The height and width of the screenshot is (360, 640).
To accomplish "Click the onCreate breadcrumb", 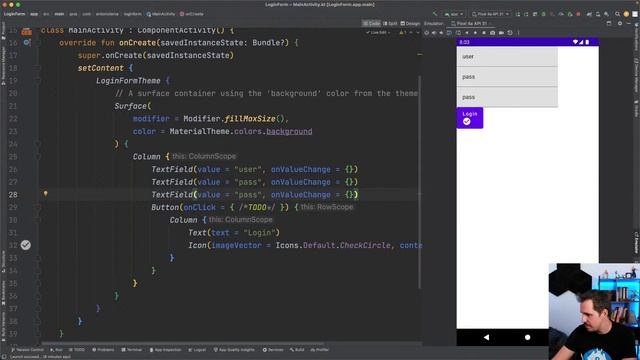I will click(x=191, y=14).
